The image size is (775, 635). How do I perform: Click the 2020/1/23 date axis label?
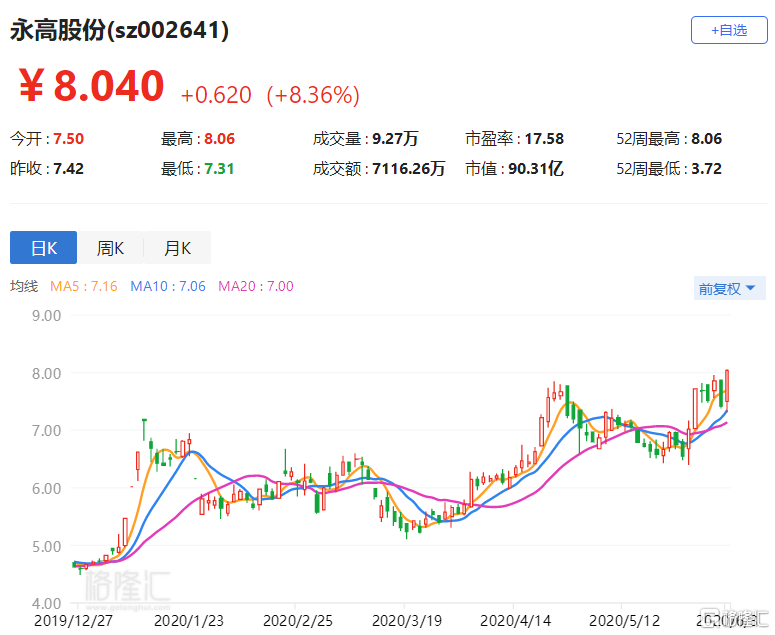click(189, 621)
